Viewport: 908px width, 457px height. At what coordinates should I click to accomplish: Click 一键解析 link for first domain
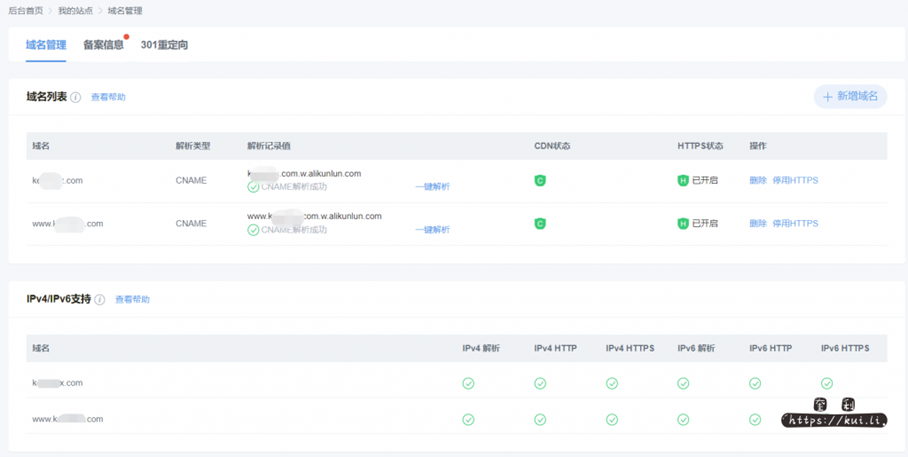coord(432,187)
